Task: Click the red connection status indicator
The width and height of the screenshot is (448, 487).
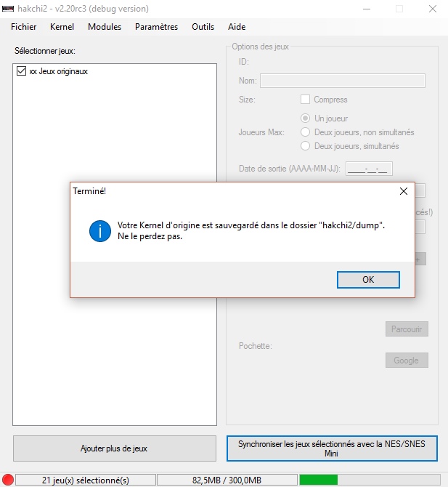Action: (x=8, y=480)
